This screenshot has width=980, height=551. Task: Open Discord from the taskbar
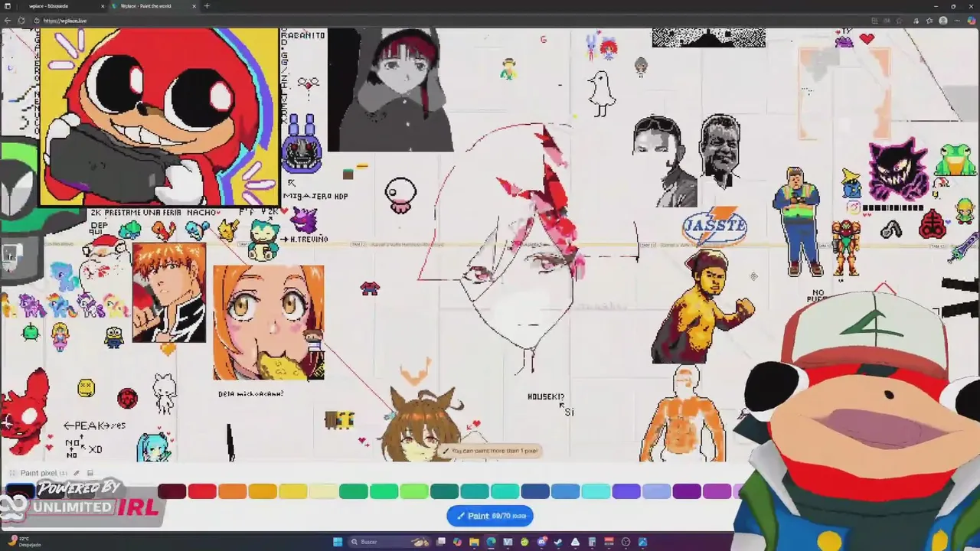(x=541, y=542)
